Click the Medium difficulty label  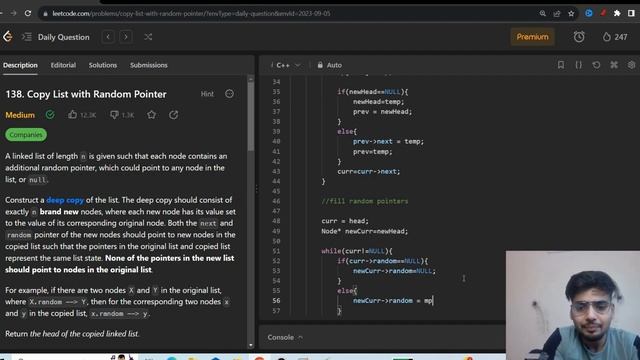(20, 115)
